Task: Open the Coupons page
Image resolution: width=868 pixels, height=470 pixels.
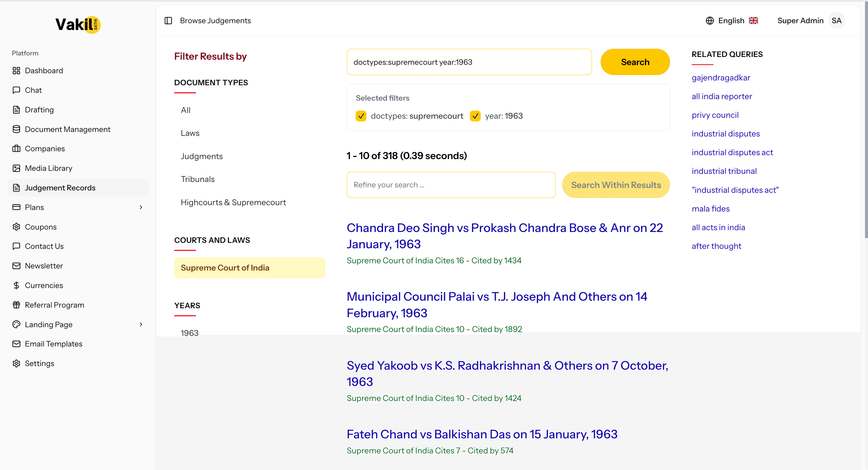Action: tap(41, 226)
